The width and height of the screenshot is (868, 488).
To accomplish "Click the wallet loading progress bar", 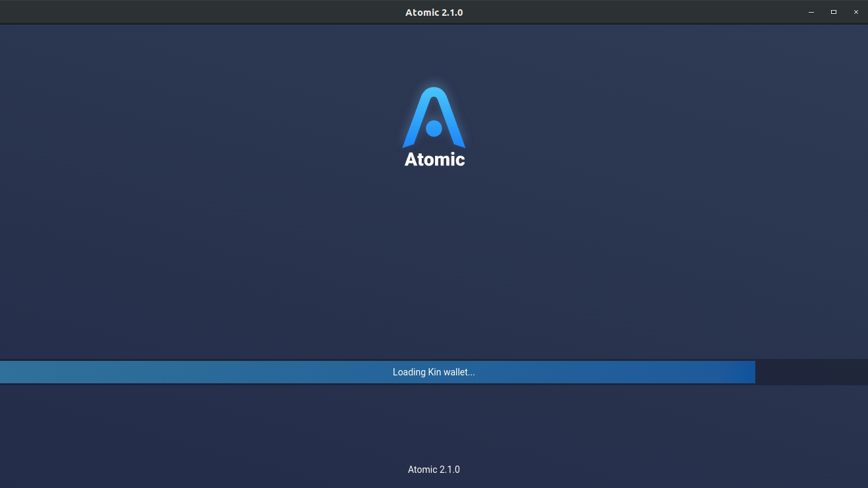I will click(434, 372).
